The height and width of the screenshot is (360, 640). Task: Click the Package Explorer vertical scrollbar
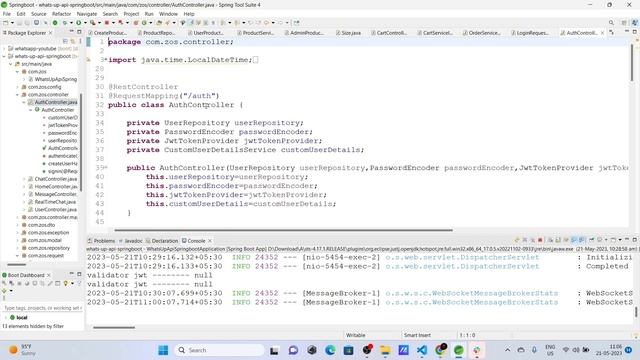(81, 143)
